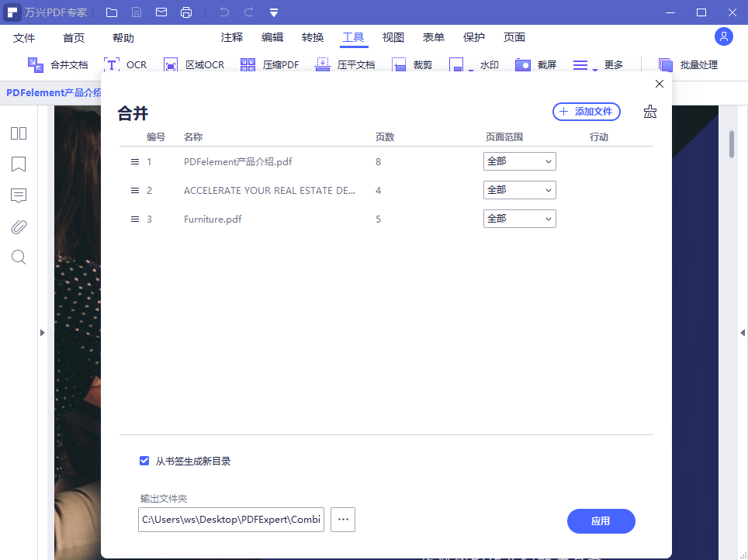Apply the merge with the 应用 button
The height and width of the screenshot is (560, 748).
601,520
